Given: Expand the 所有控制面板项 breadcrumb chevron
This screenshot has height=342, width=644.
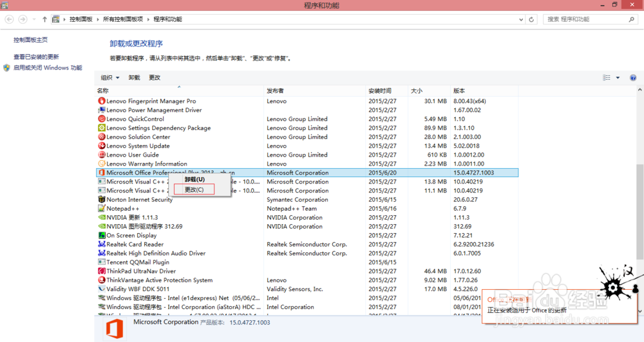Looking at the screenshot, I should tap(148, 19).
